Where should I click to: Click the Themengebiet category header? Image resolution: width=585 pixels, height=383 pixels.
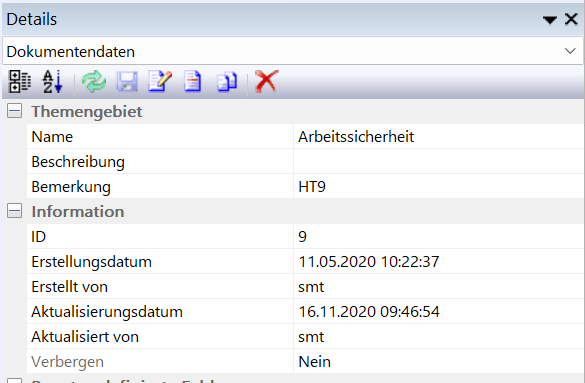point(87,112)
